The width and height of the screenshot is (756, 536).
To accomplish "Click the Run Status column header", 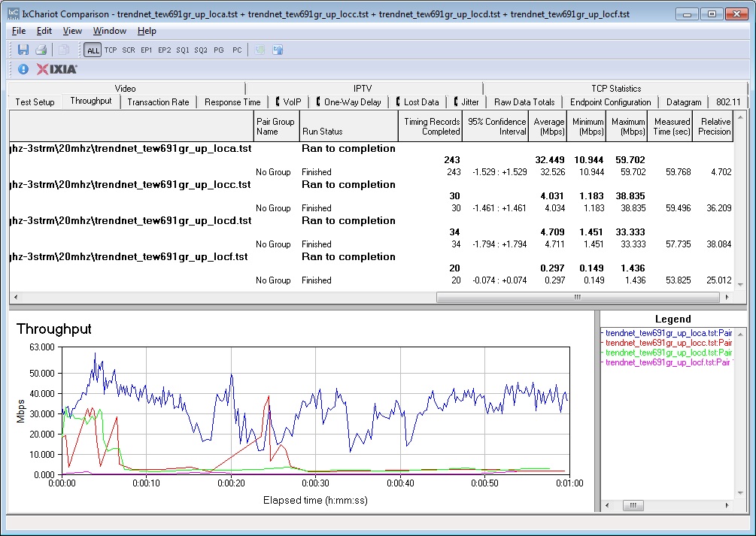I will pos(348,126).
